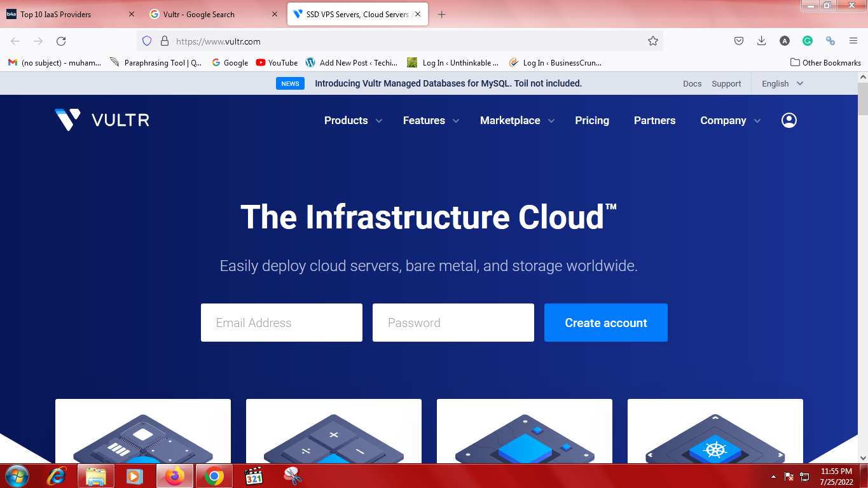Click the calculator keys product card
Image resolution: width=868 pixels, height=488 pixels.
[334, 431]
